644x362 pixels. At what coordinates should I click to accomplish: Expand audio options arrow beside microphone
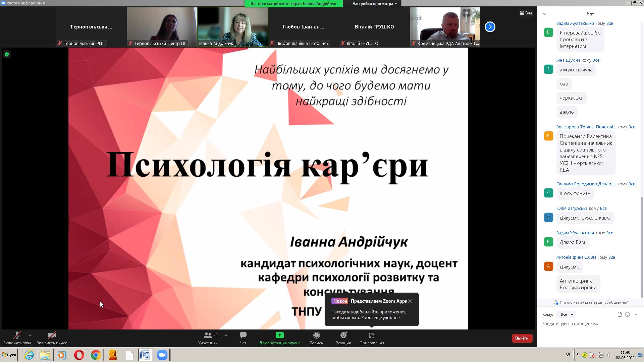pyautogui.click(x=30, y=335)
